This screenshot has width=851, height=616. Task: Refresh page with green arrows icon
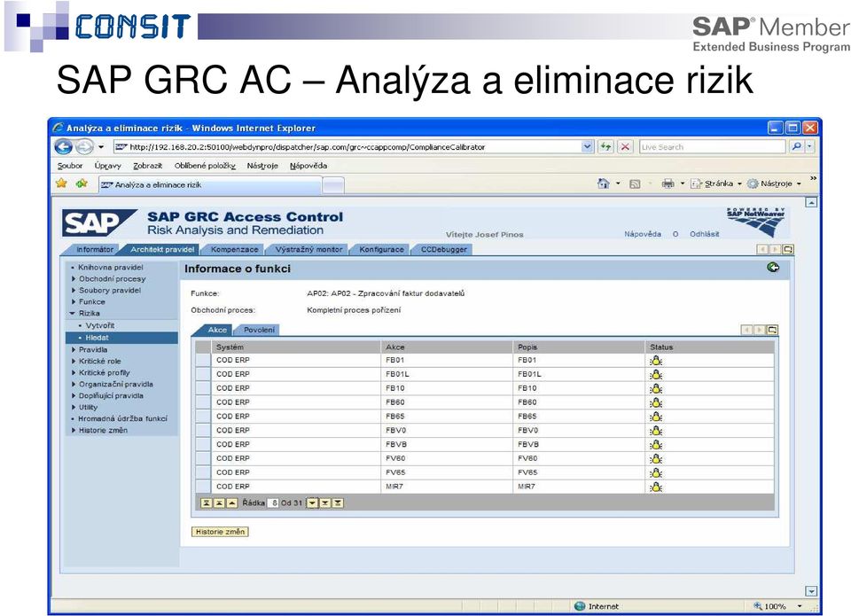click(605, 146)
